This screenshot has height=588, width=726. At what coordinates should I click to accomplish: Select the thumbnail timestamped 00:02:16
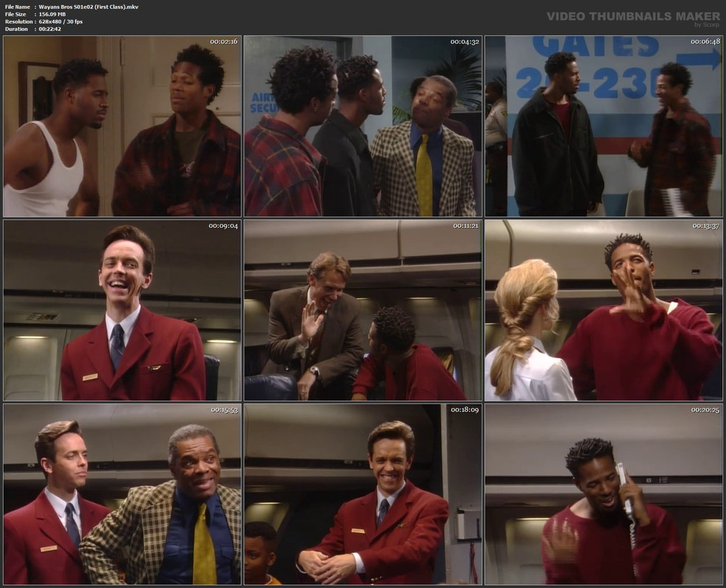click(122, 126)
